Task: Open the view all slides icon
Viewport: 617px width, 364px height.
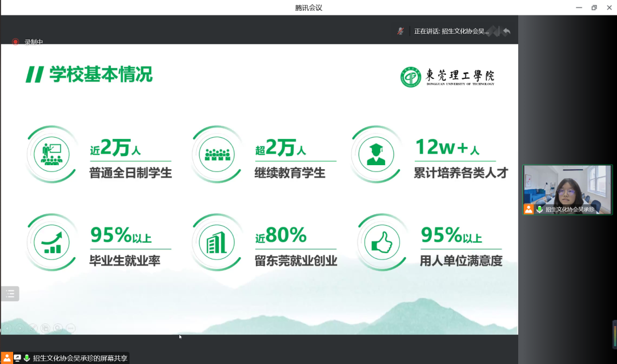Action: coord(45,328)
